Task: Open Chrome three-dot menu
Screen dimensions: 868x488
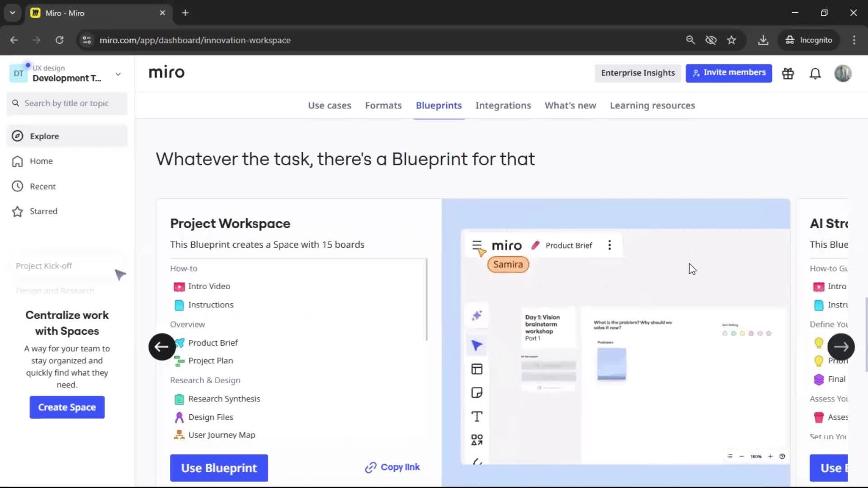Action: point(854,40)
